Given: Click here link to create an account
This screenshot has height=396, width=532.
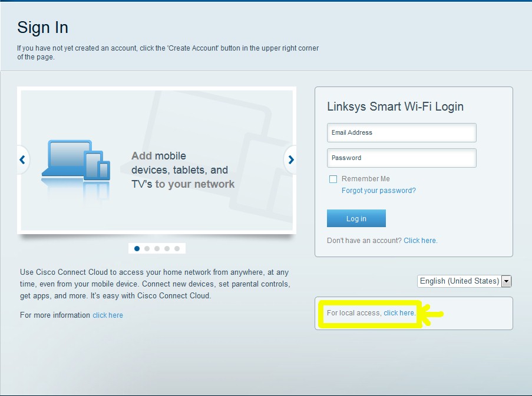Looking at the screenshot, I should [x=421, y=241].
